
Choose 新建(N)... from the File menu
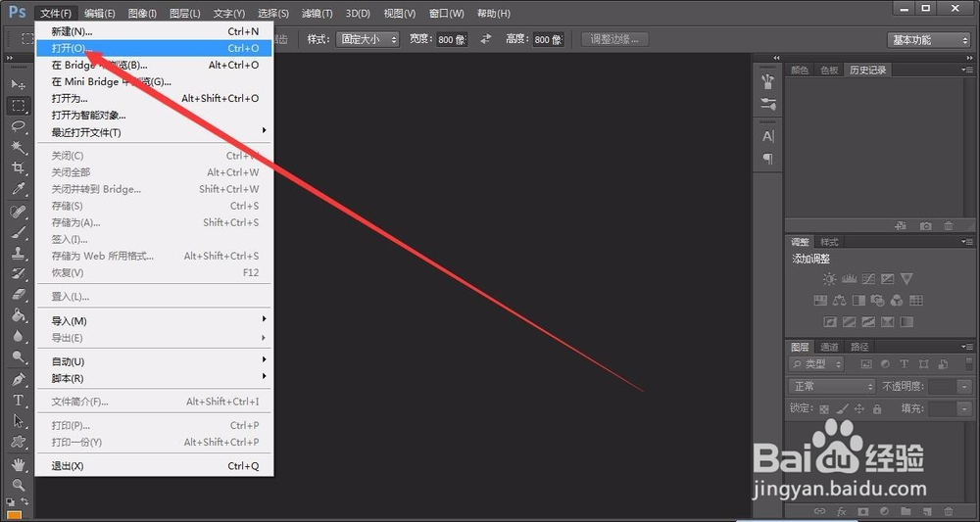coord(154,31)
